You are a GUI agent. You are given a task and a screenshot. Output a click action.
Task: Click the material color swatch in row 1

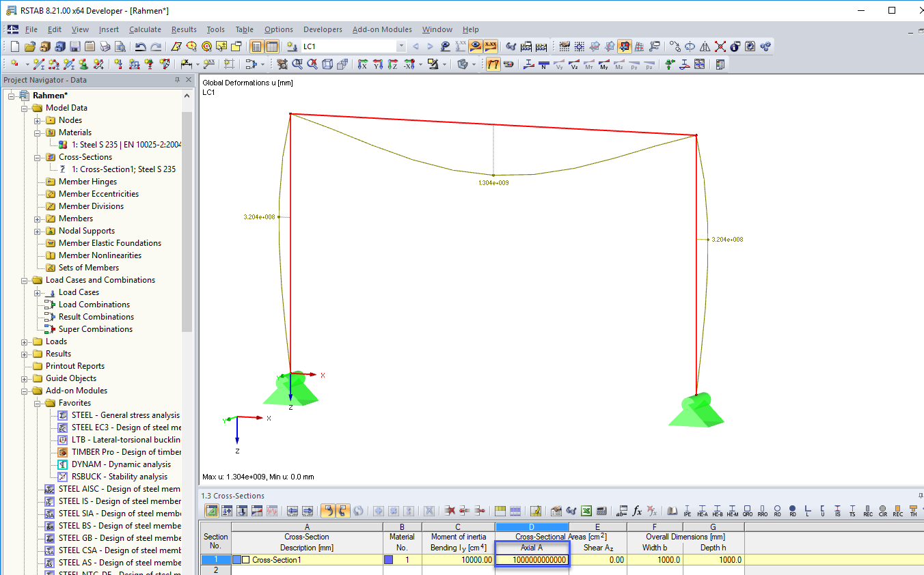[x=388, y=560]
